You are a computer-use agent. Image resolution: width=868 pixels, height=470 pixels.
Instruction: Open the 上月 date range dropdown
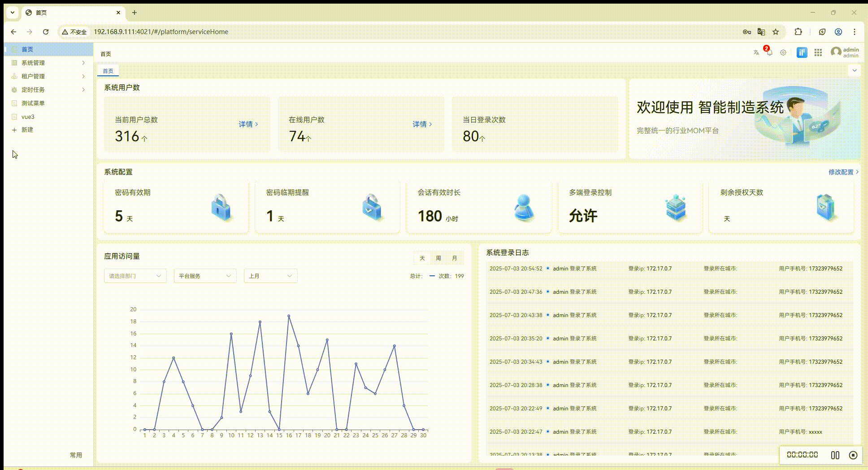tap(270, 276)
